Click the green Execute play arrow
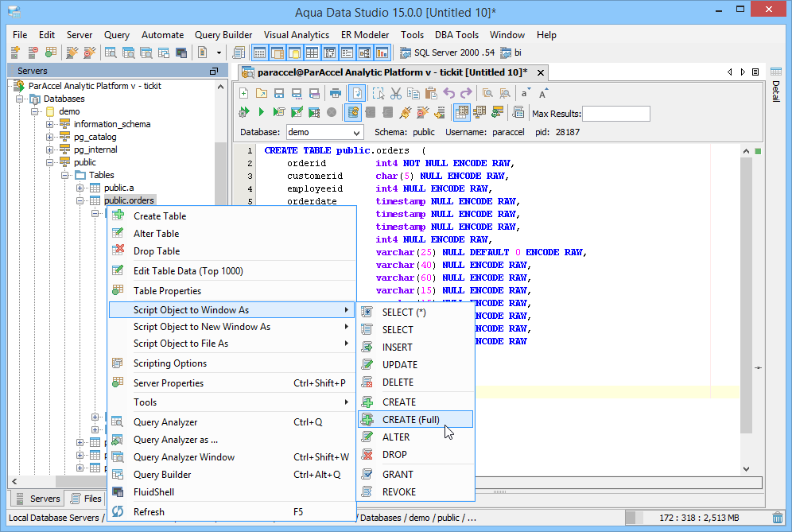The width and height of the screenshot is (792, 532). tap(261, 112)
